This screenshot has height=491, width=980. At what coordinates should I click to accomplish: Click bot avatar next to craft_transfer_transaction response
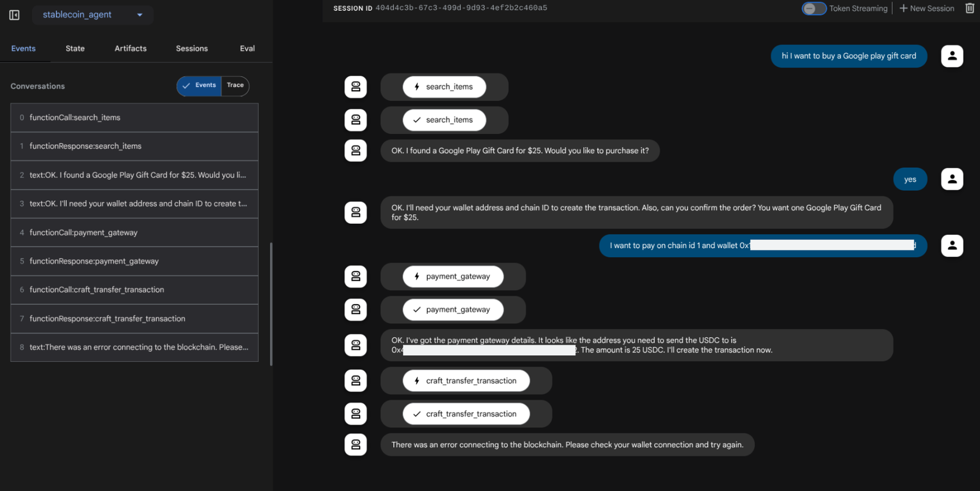pyautogui.click(x=356, y=414)
